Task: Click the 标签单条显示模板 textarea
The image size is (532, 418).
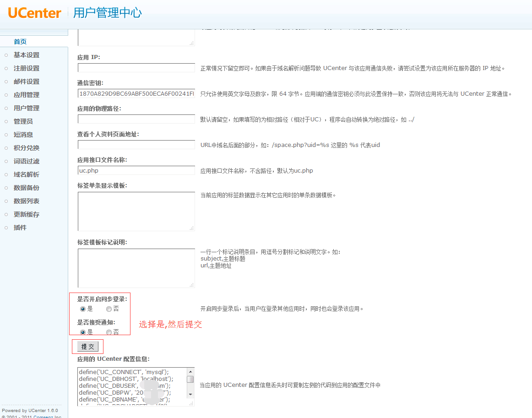Action: click(136, 212)
